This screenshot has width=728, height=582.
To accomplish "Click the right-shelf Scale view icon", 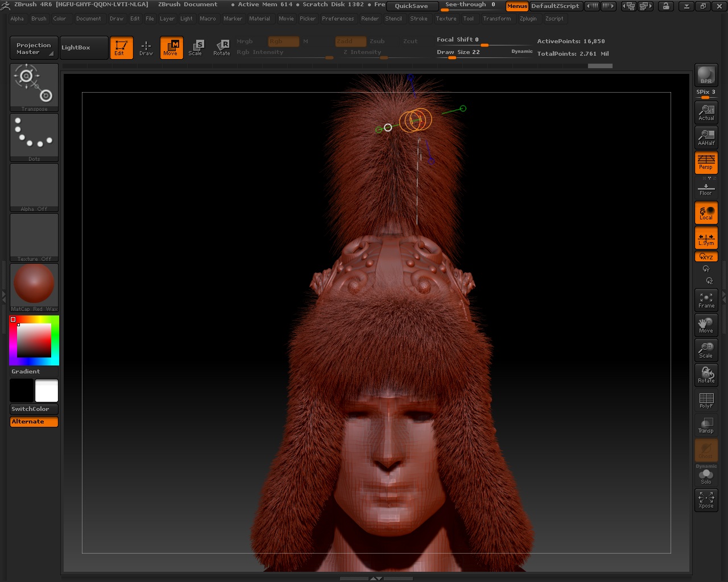I will [x=706, y=350].
